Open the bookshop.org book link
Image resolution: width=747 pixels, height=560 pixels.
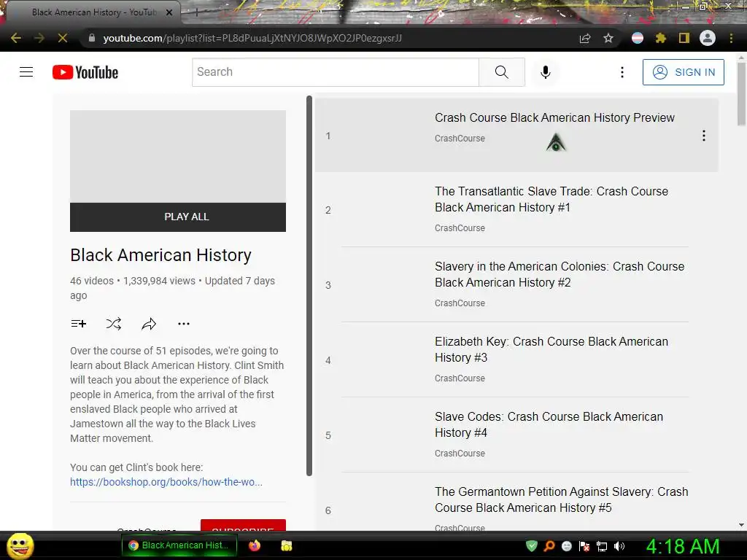pyautogui.click(x=166, y=482)
